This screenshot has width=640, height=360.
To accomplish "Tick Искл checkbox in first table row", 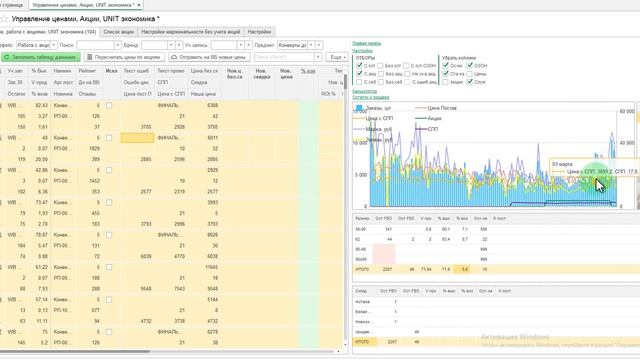I will 109,105.
